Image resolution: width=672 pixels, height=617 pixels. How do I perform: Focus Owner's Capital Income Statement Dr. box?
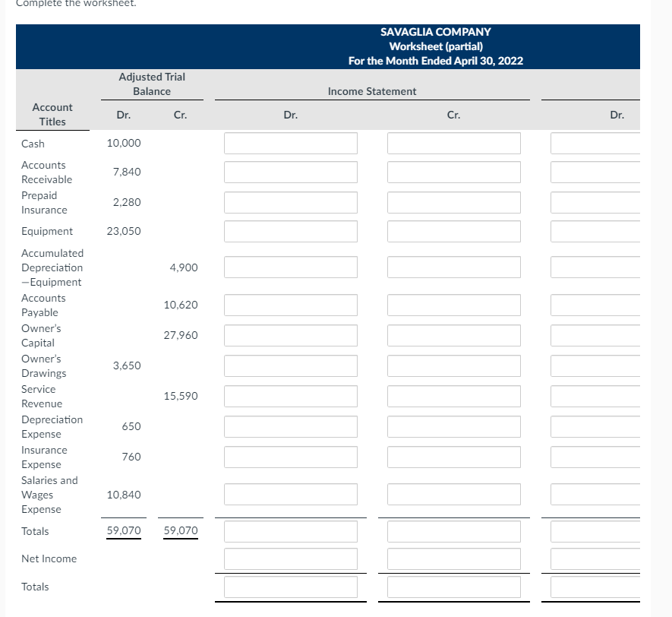point(291,335)
